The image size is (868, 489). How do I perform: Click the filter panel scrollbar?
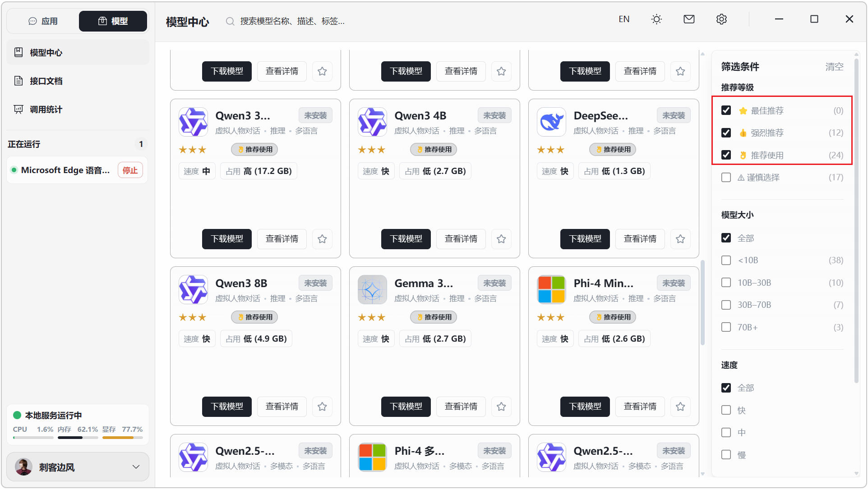coord(856,221)
